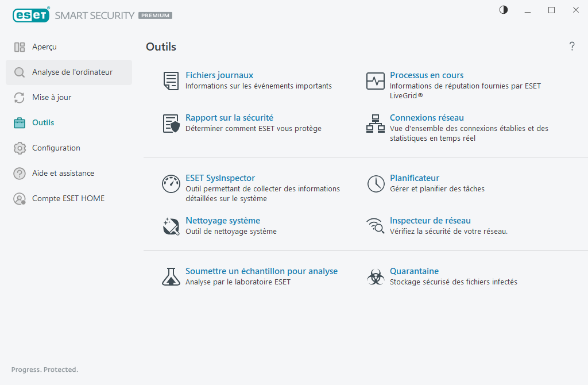This screenshot has width=588, height=385.
Task: Click 'Stockage sécurisé des fichiers infectés' text
Action: (x=454, y=282)
